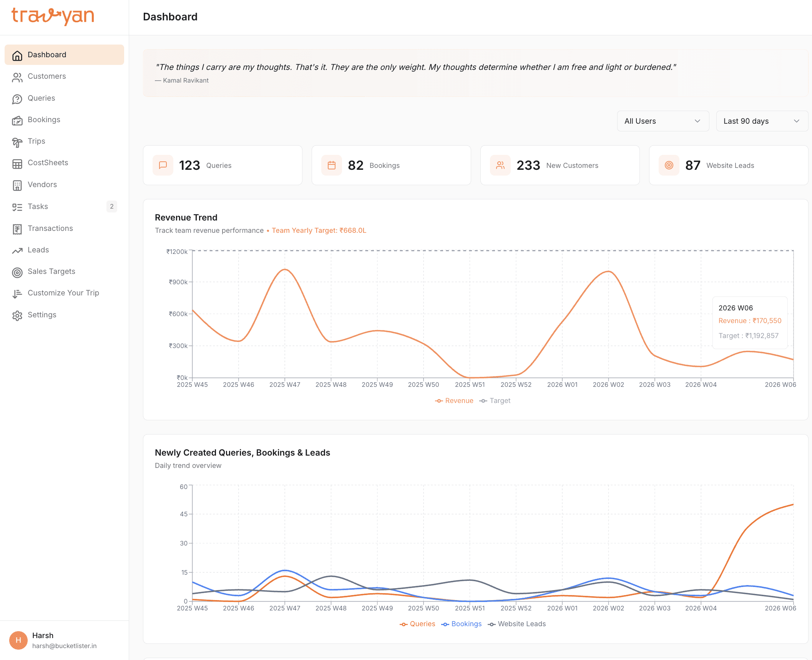812x660 pixels.
Task: Click the travyan logo
Action: 53,16
